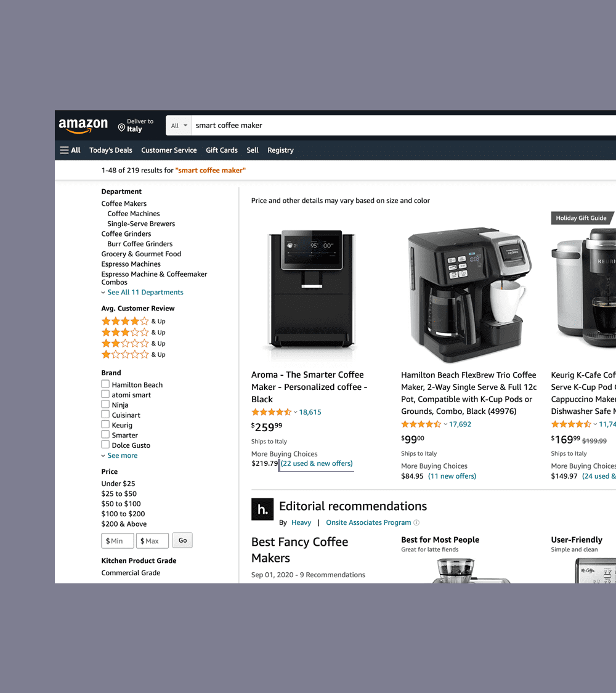This screenshot has height=693, width=616.
Task: Filter by 4 stars & Up rating
Action: pyautogui.click(x=133, y=322)
